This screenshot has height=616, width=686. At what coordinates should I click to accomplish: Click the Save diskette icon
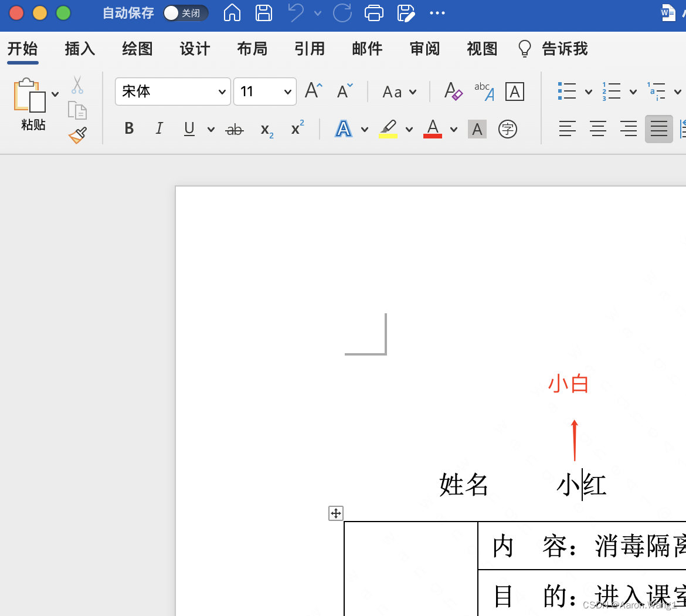[x=263, y=13]
